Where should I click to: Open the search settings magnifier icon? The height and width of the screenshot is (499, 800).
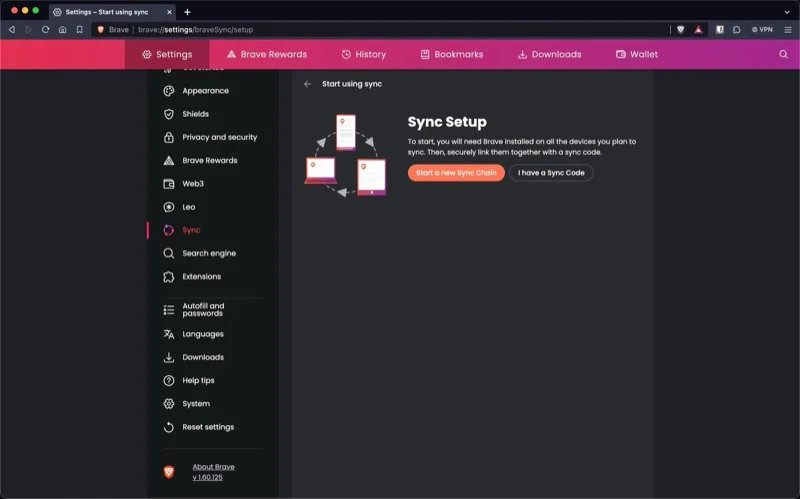pos(783,54)
